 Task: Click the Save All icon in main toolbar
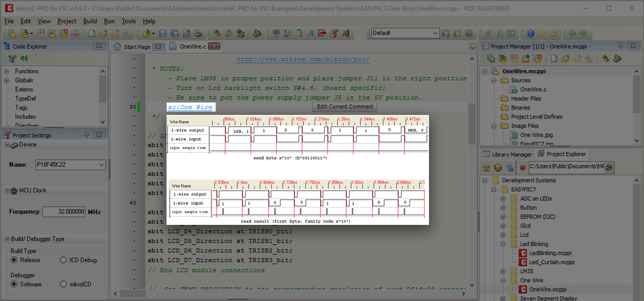(x=174, y=33)
